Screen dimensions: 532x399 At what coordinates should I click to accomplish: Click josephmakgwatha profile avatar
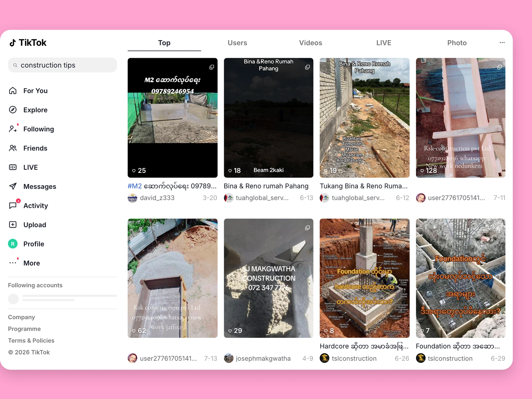229,358
